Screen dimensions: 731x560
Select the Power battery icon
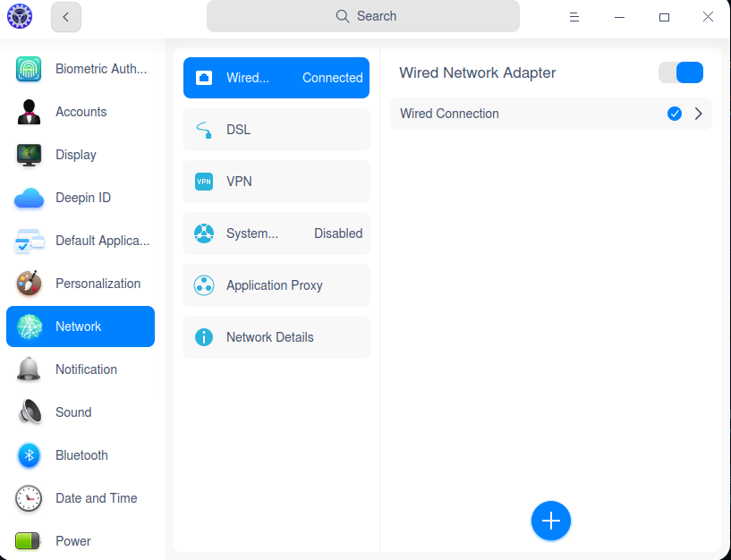28,541
